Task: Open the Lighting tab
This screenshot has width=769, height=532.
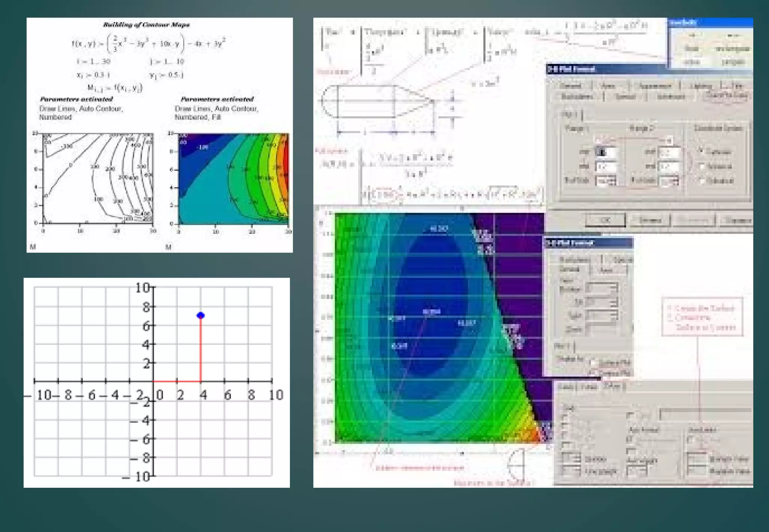Action: coord(701,86)
